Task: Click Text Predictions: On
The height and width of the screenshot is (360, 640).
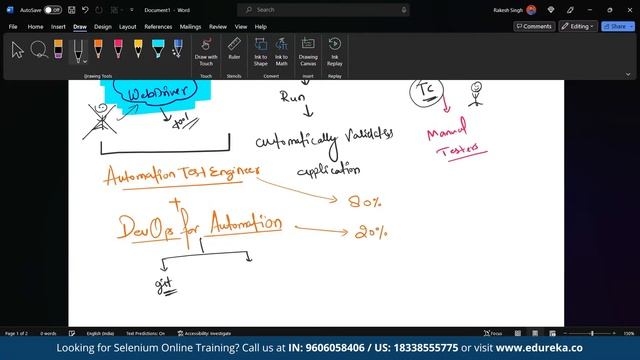Action: coord(145,333)
